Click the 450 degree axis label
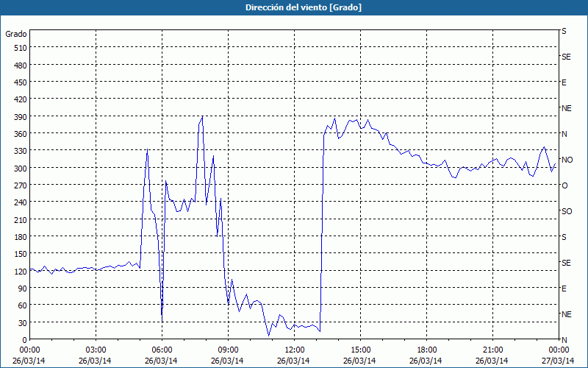This screenshot has width=588, height=368. pyautogui.click(x=21, y=82)
